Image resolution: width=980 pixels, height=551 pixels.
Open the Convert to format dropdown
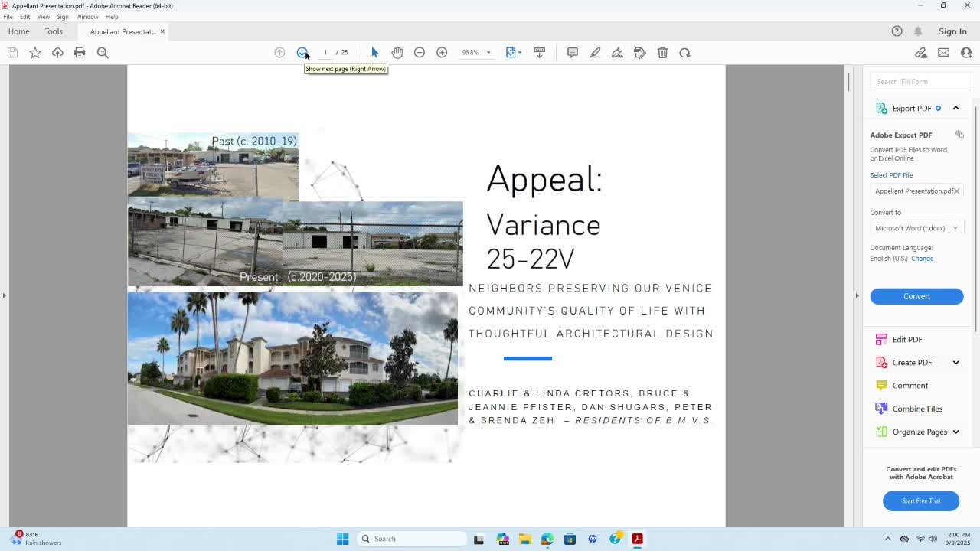click(x=916, y=228)
